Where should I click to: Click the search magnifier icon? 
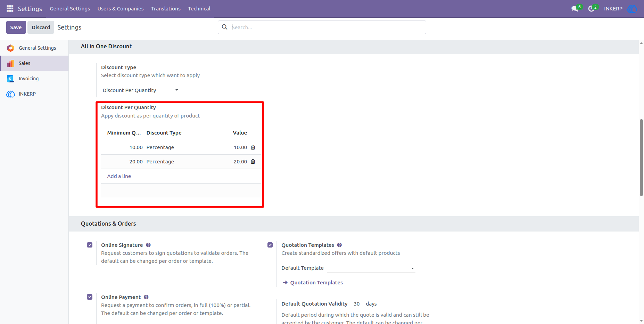pyautogui.click(x=225, y=27)
